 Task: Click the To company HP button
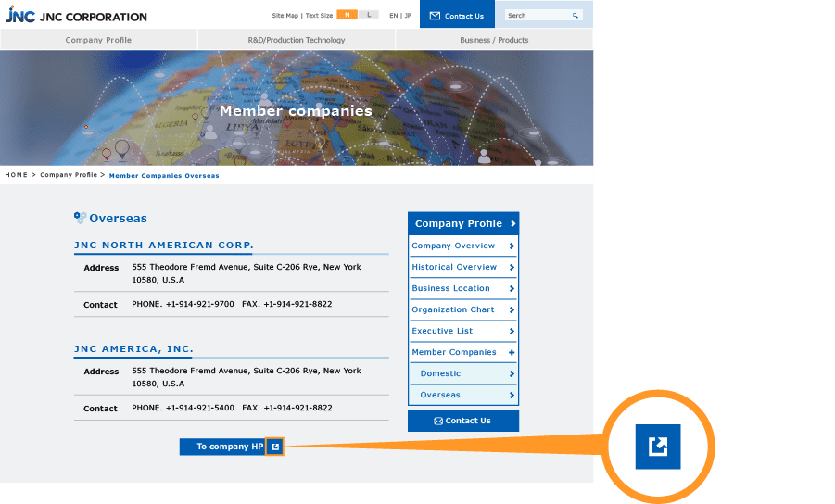[232, 447]
